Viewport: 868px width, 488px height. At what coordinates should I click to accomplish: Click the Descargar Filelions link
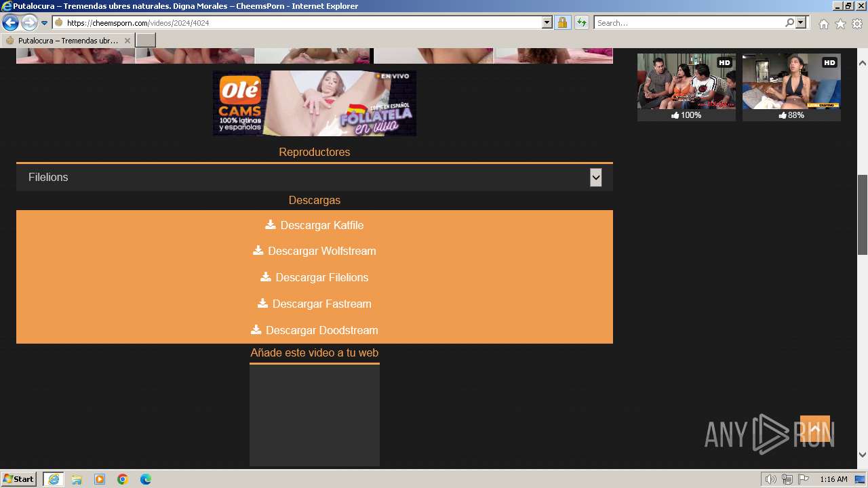[x=321, y=277]
